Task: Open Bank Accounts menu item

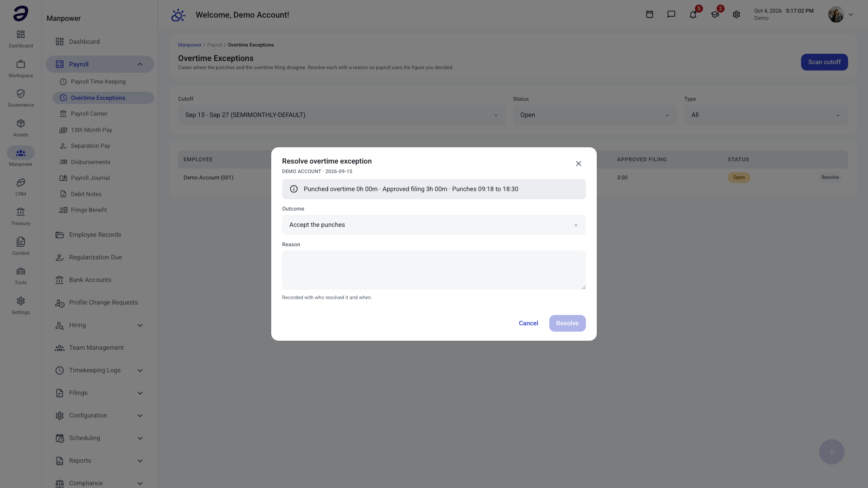Action: coord(100,280)
